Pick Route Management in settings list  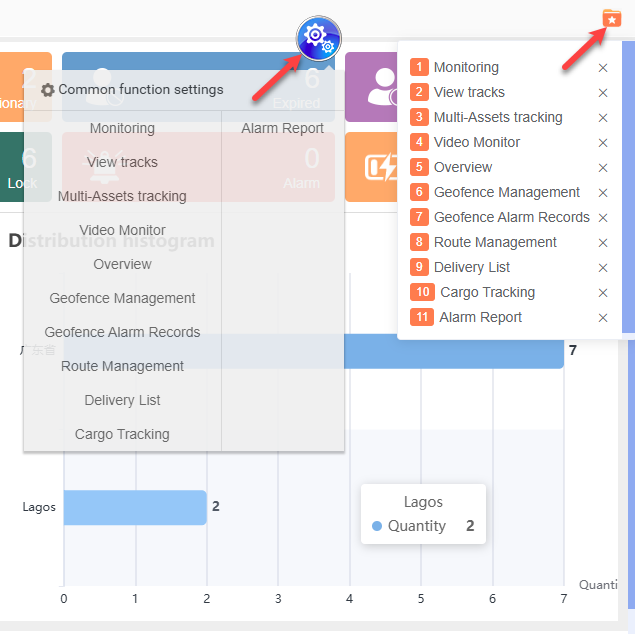click(122, 366)
